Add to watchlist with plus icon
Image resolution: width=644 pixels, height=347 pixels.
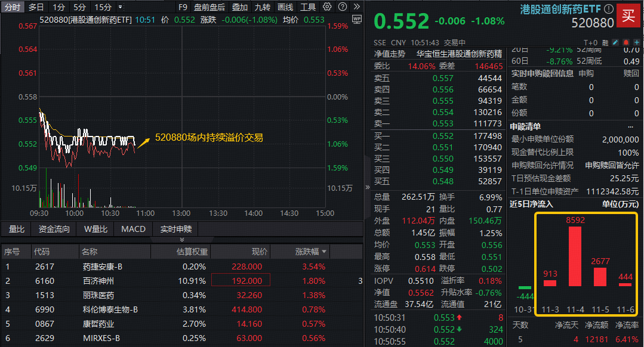[636, 43]
